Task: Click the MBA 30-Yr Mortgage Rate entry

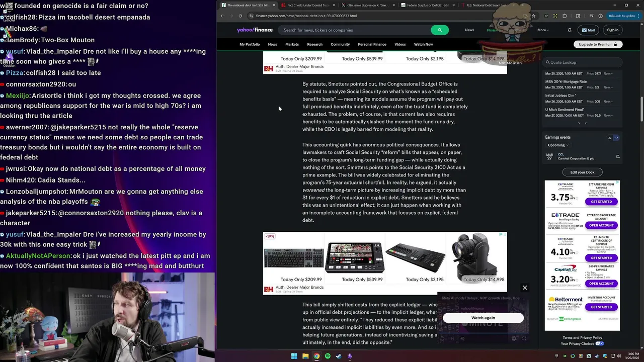Action: coord(566,81)
